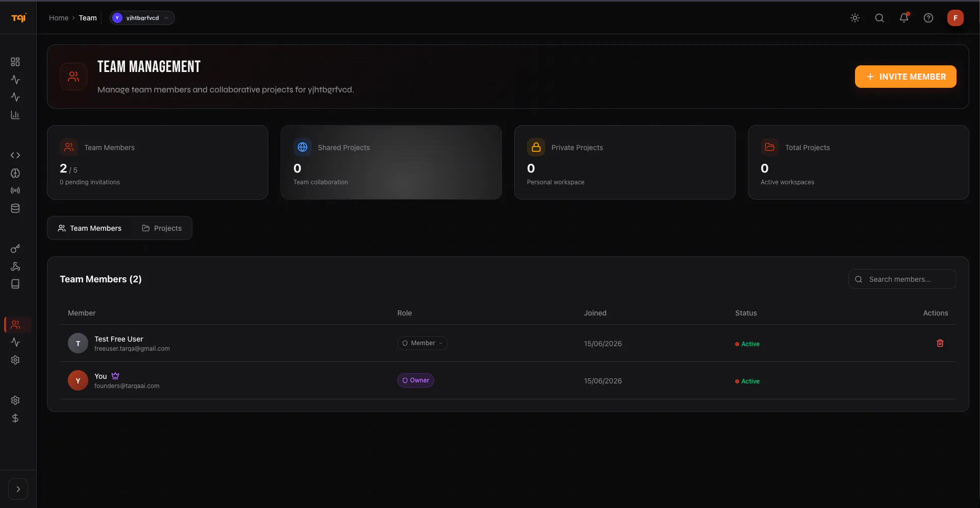Viewport: 980px width, 508px height.
Task: Click the Role column header
Action: pos(405,313)
